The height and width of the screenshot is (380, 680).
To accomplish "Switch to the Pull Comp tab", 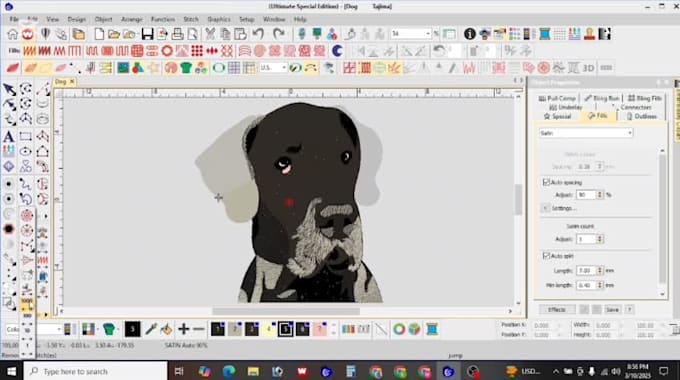I will click(557, 98).
